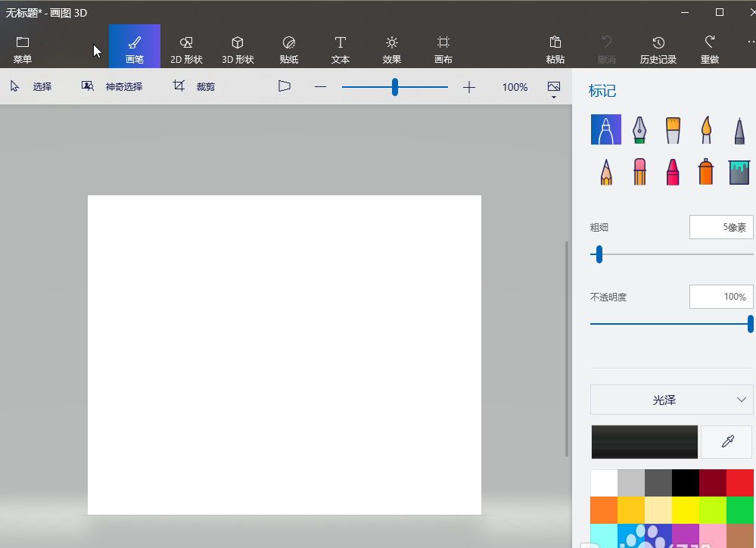Expand the 光泽 material dropdown
Image resolution: width=756 pixels, height=548 pixels.
click(x=672, y=400)
